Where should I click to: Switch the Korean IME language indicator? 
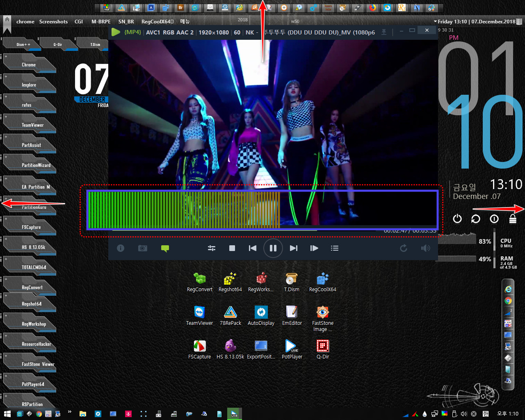(x=486, y=414)
